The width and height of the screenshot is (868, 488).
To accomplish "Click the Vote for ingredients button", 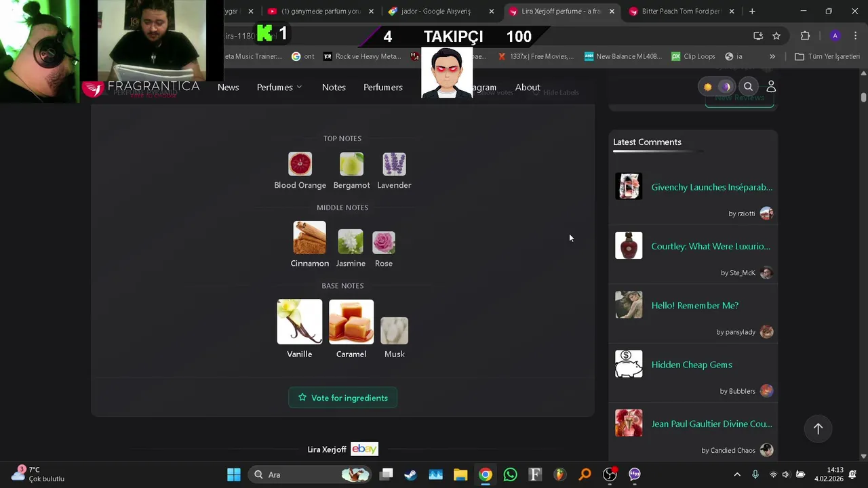I will click(342, 398).
